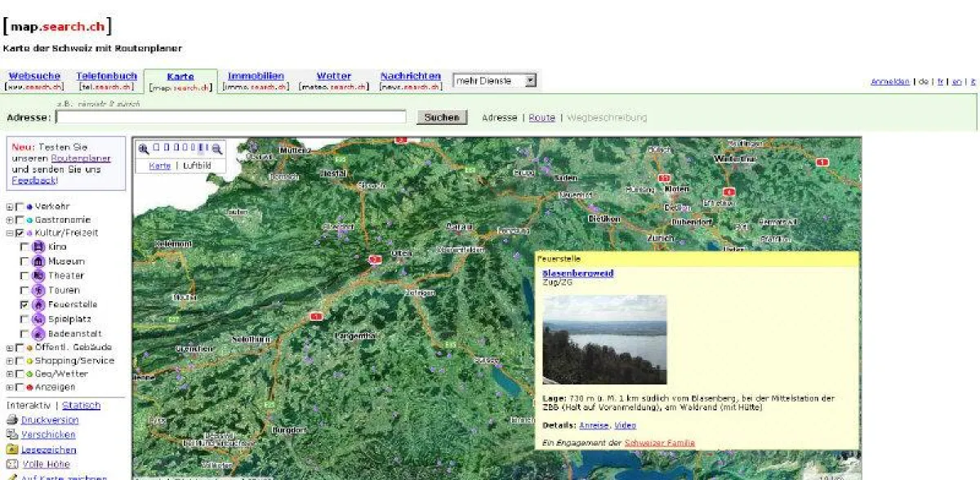Click the Kino category icon
This screenshot has height=480, width=980.
[38, 247]
